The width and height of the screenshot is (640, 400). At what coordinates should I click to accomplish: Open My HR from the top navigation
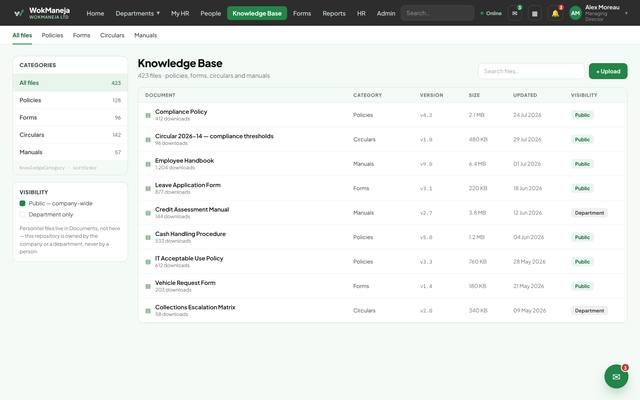tap(180, 13)
